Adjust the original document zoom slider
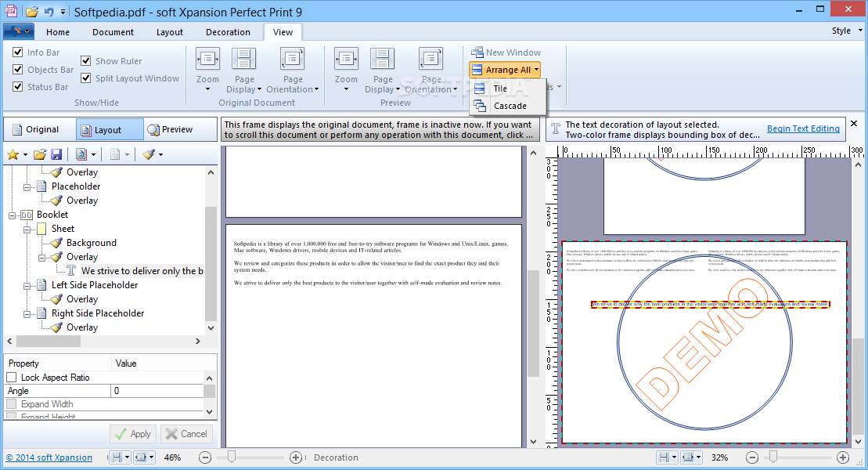 click(x=232, y=457)
